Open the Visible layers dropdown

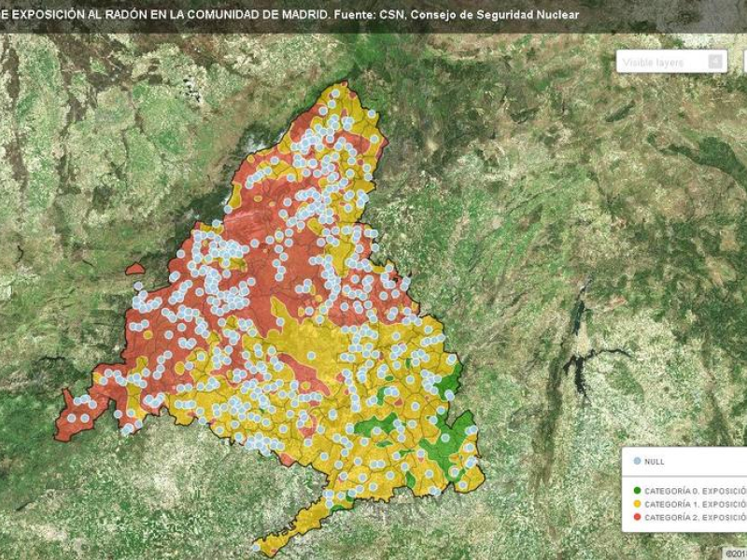[665, 62]
